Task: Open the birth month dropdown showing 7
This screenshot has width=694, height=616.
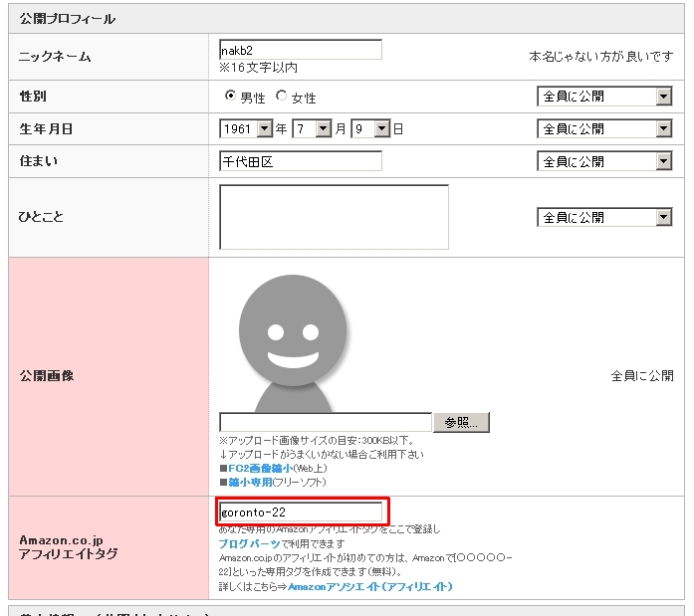Action: (x=312, y=128)
